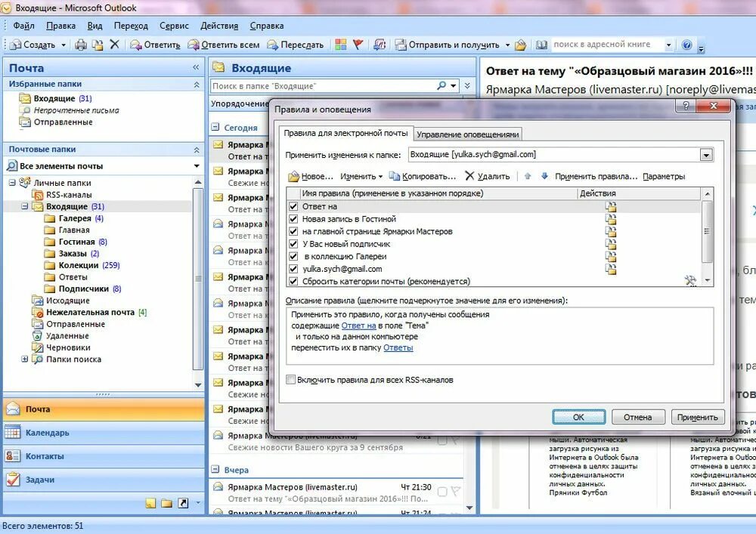Screen dimensions: 756x534
Task: Select the 'Колекции' folder in tree
Action: pyautogui.click(x=79, y=265)
